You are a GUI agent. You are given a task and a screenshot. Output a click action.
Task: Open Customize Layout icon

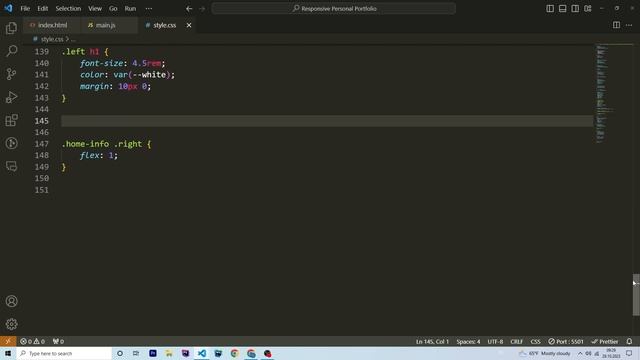588,9
